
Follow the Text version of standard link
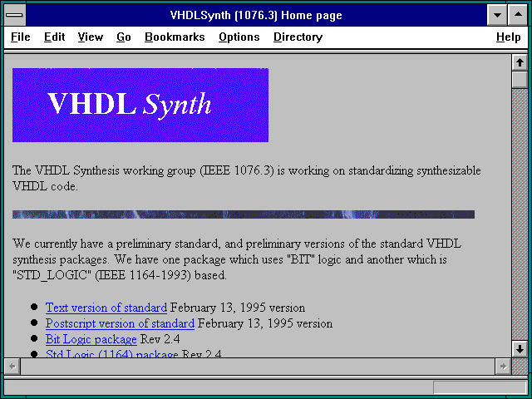coord(106,308)
